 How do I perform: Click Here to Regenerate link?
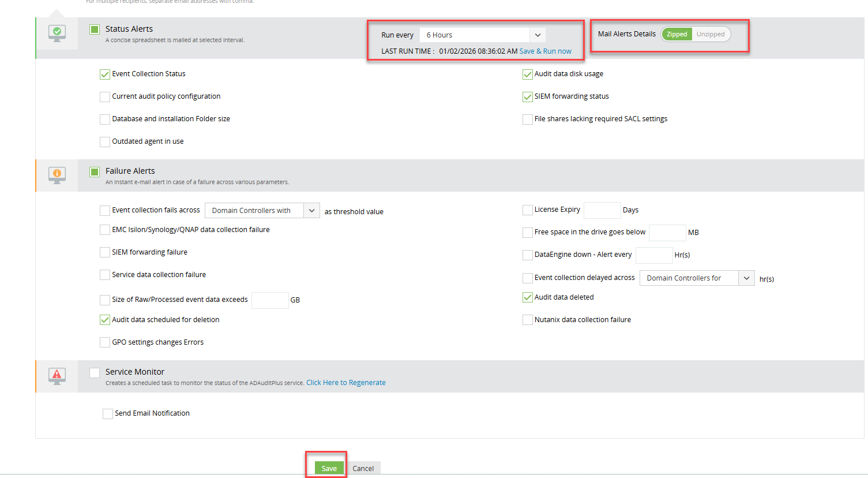point(345,383)
